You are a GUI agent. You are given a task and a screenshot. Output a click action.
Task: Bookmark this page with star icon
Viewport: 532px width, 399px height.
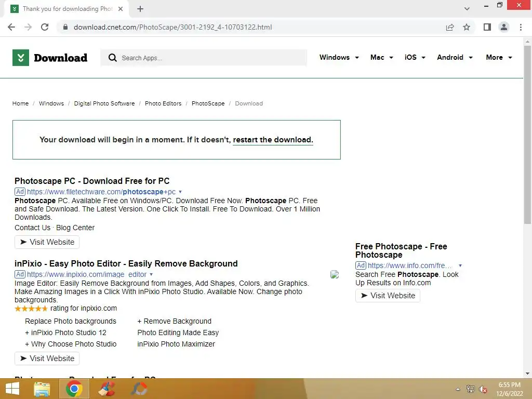(467, 27)
